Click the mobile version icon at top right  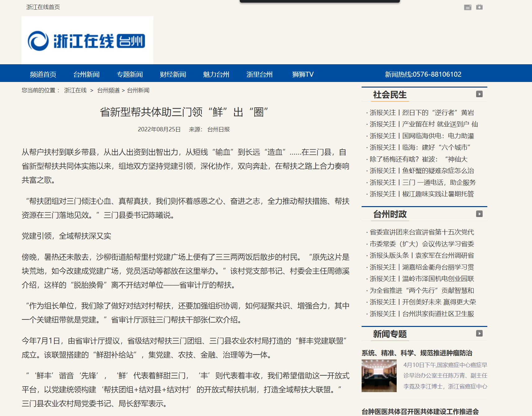pos(467,7)
